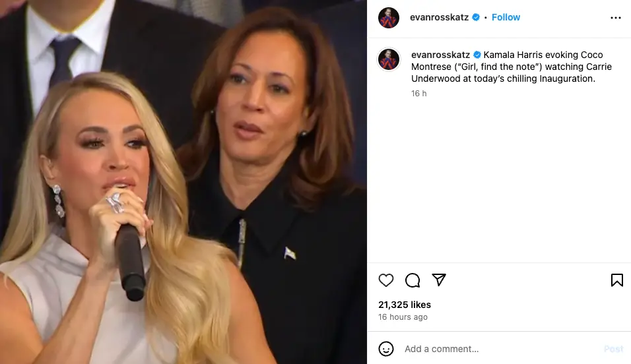
Task: Open emoji picker smiley icon
Action: pyautogui.click(x=386, y=349)
